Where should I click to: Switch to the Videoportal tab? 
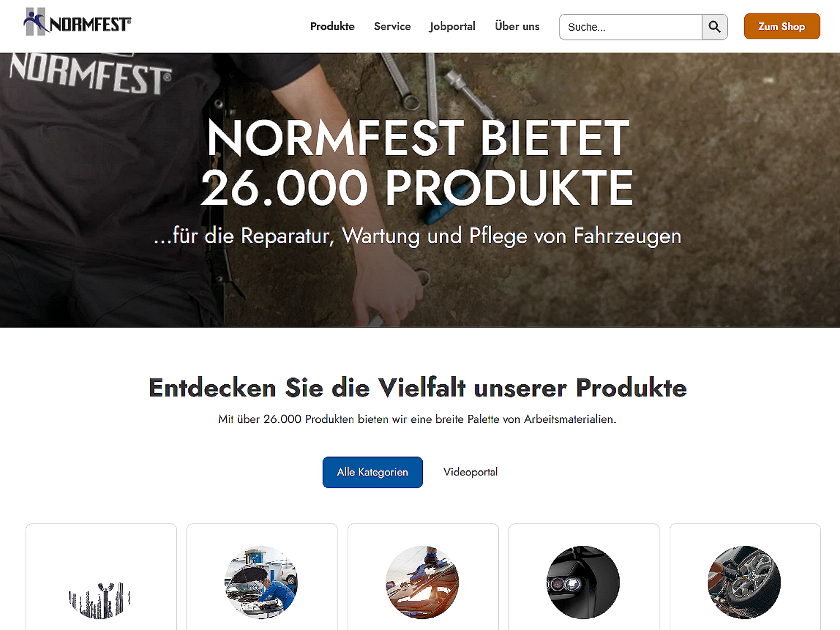[x=470, y=472]
